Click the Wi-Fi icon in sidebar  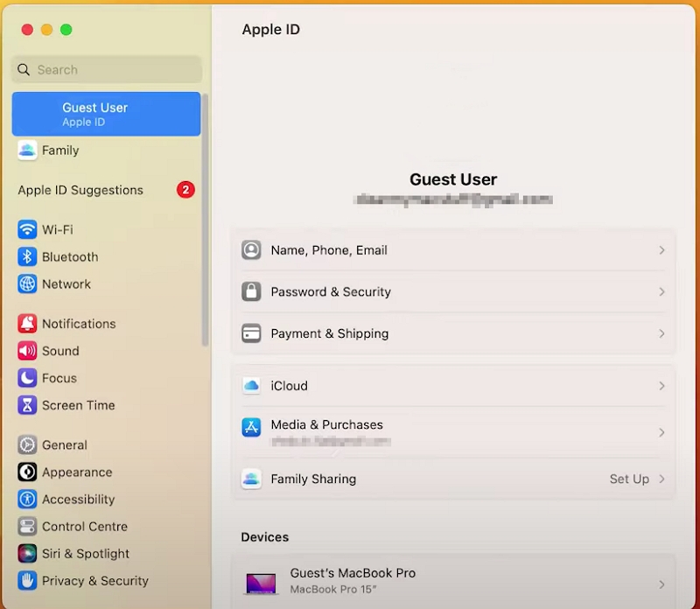point(27,229)
